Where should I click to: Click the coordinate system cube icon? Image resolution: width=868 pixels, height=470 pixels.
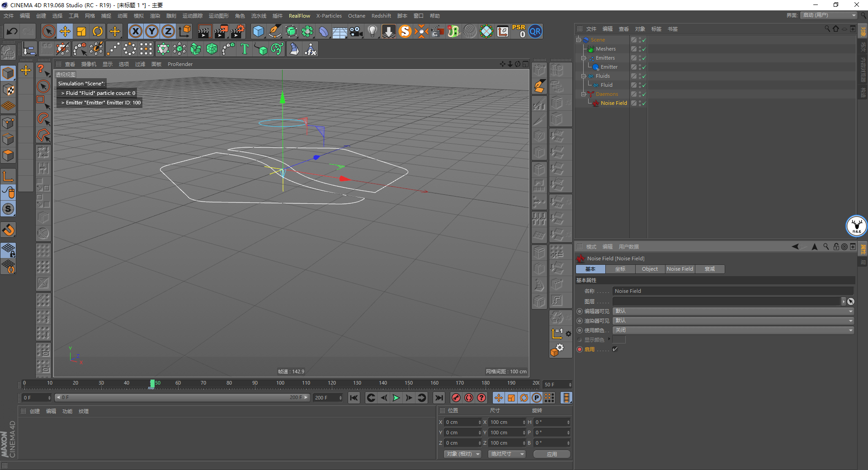point(184,31)
